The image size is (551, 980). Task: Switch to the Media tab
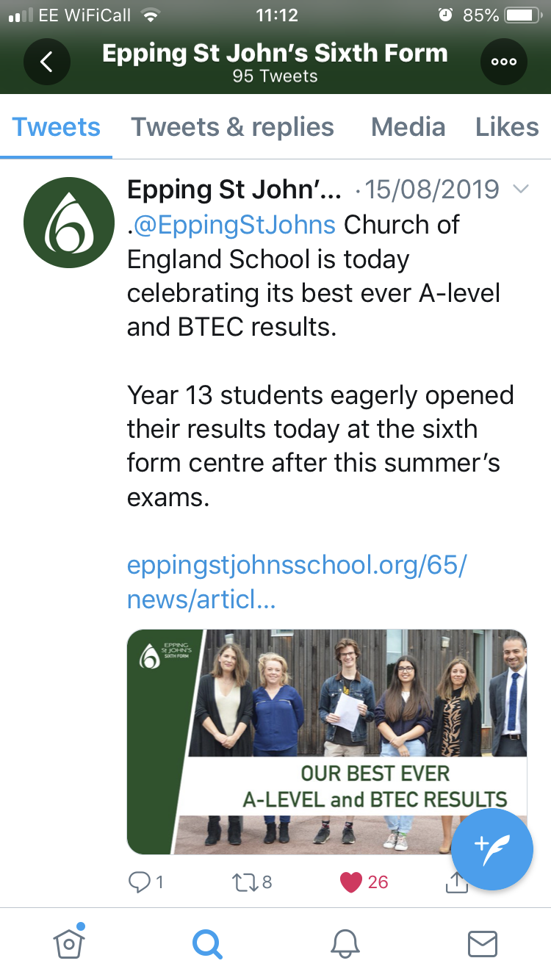(408, 127)
